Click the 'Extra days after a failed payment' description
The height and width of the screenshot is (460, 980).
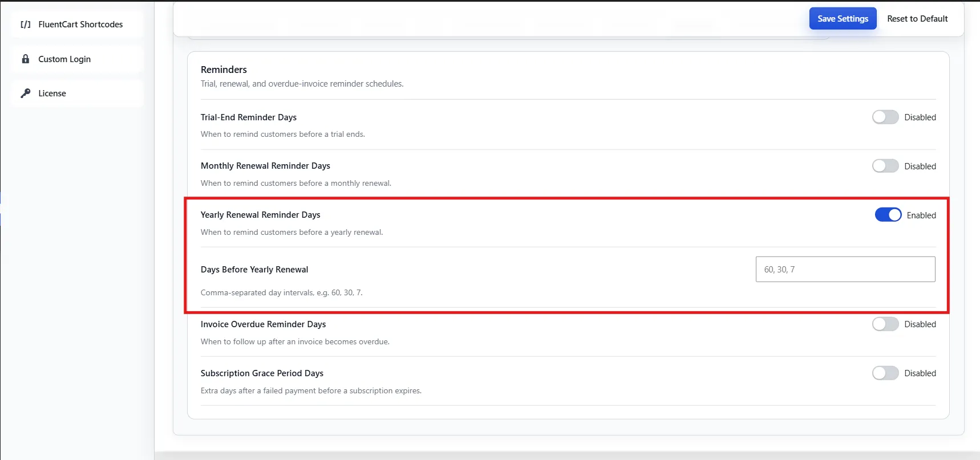pos(311,390)
